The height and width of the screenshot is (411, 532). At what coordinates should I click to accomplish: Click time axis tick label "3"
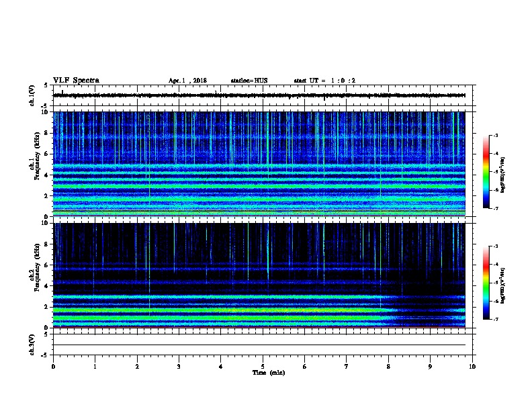pos(179,367)
